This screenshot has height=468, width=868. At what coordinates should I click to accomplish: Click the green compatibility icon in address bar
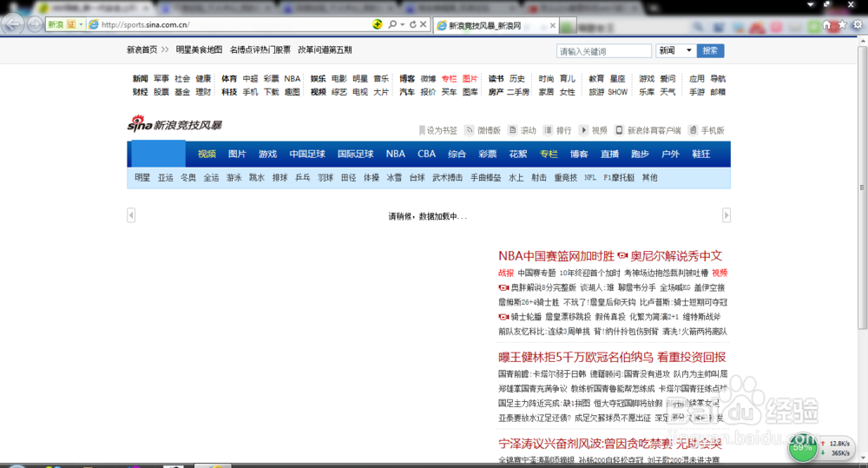[x=378, y=24]
